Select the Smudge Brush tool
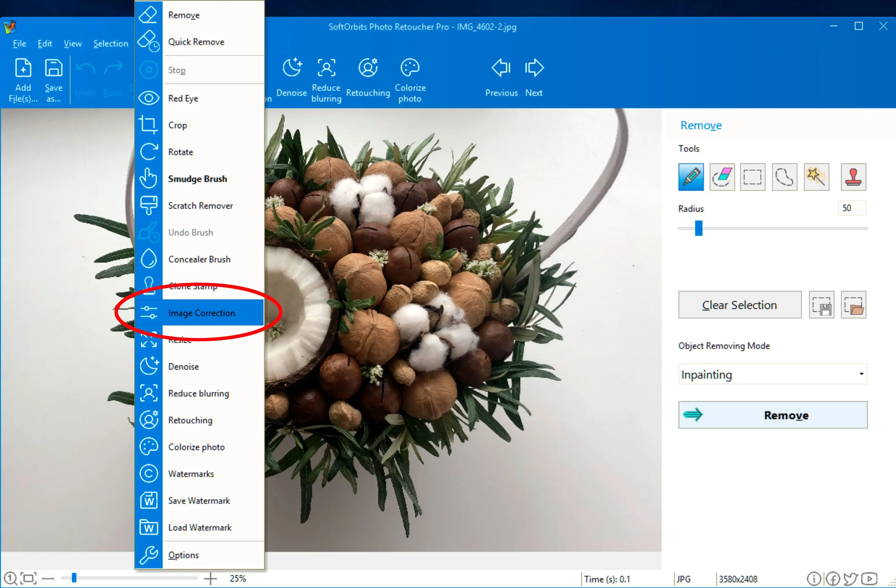 tap(198, 179)
